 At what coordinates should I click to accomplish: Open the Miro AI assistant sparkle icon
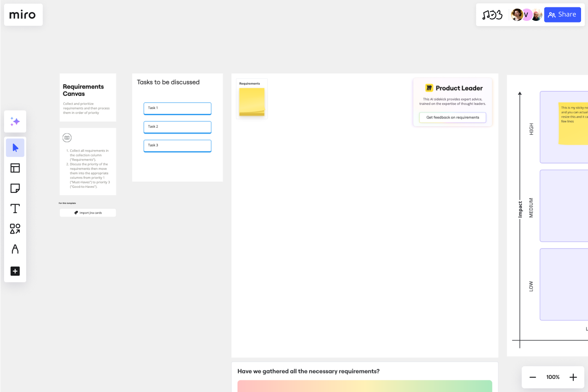pos(15,121)
